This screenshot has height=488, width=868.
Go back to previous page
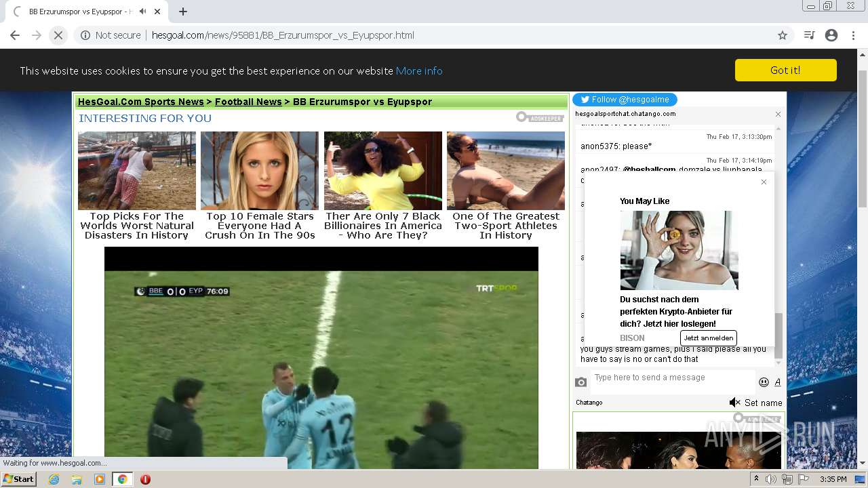pyautogui.click(x=15, y=35)
